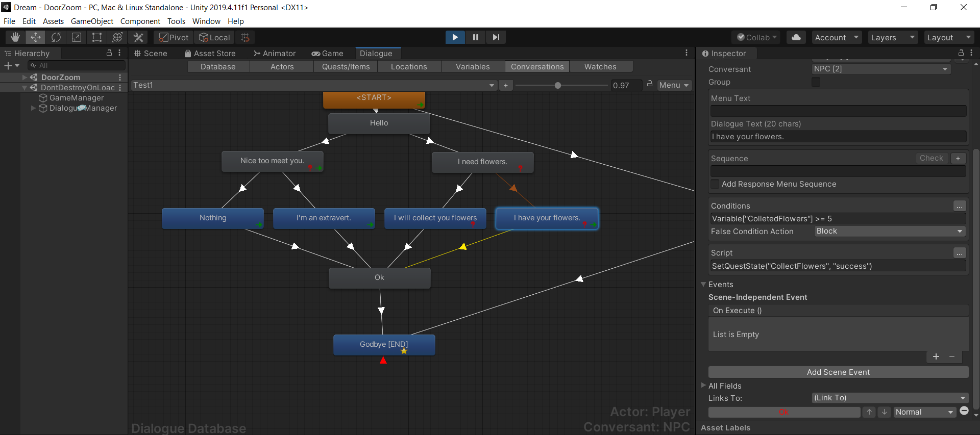Enable Add Response Menu Sequence
This screenshot has width=980, height=435.
pyautogui.click(x=715, y=184)
